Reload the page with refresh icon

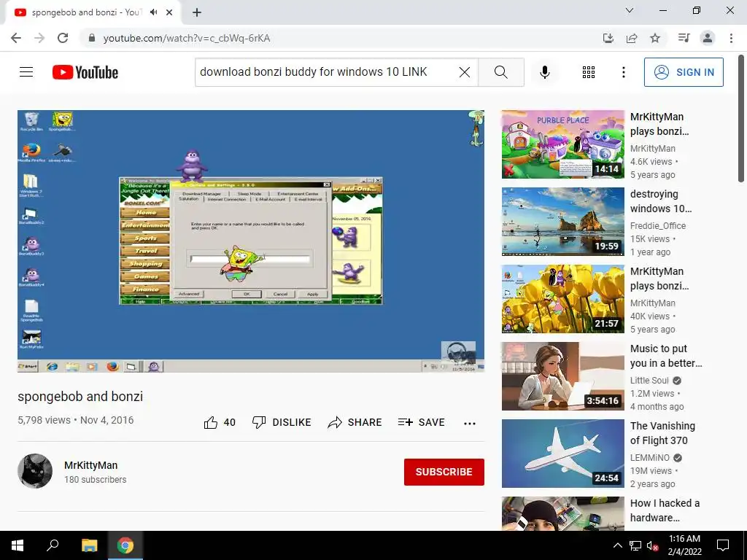[x=63, y=38]
